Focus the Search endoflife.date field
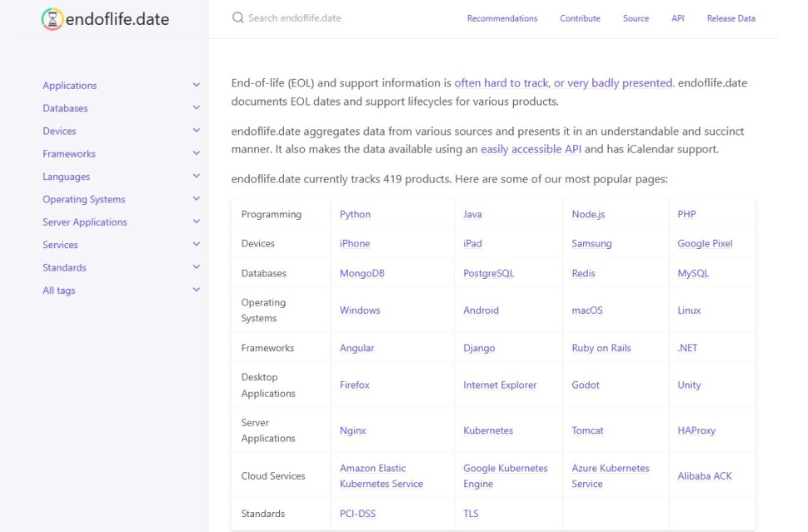This screenshot has width=808, height=532. tap(294, 18)
